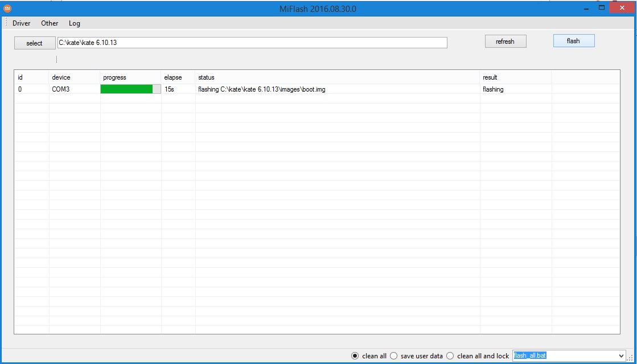Select the COM3 device cell
Screen dimensions: 637x364
pyautogui.click(x=75, y=89)
